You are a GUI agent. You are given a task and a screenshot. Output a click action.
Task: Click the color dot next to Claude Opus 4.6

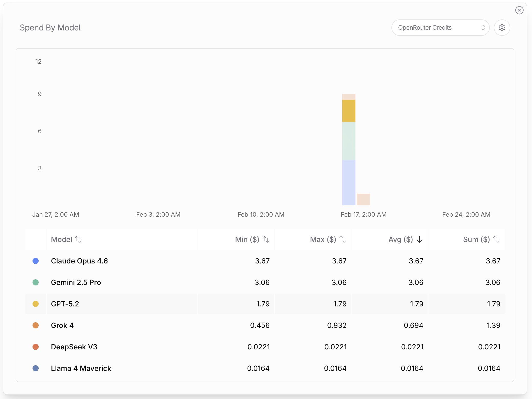(36, 261)
